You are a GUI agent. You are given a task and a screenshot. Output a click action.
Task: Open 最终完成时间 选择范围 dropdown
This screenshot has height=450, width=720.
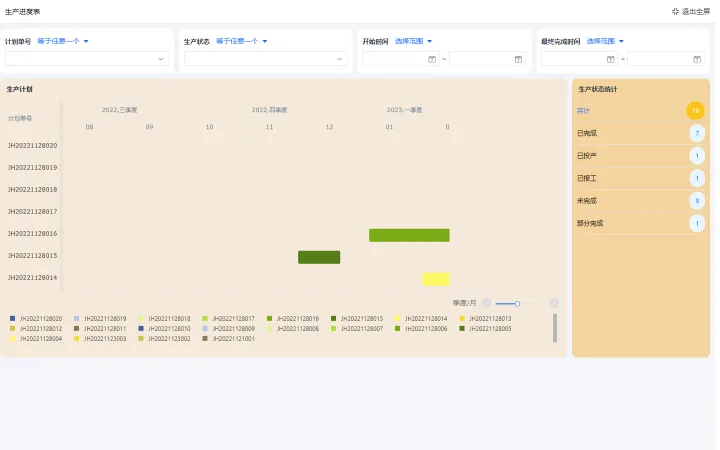pyautogui.click(x=605, y=41)
